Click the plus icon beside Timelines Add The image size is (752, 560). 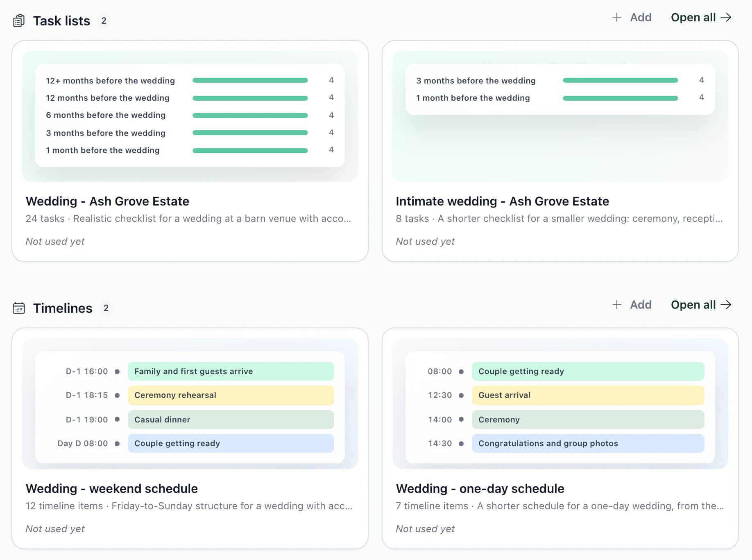pyautogui.click(x=616, y=305)
